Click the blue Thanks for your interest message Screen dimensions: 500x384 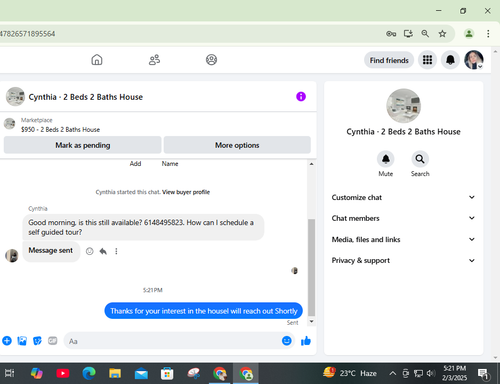(x=204, y=311)
